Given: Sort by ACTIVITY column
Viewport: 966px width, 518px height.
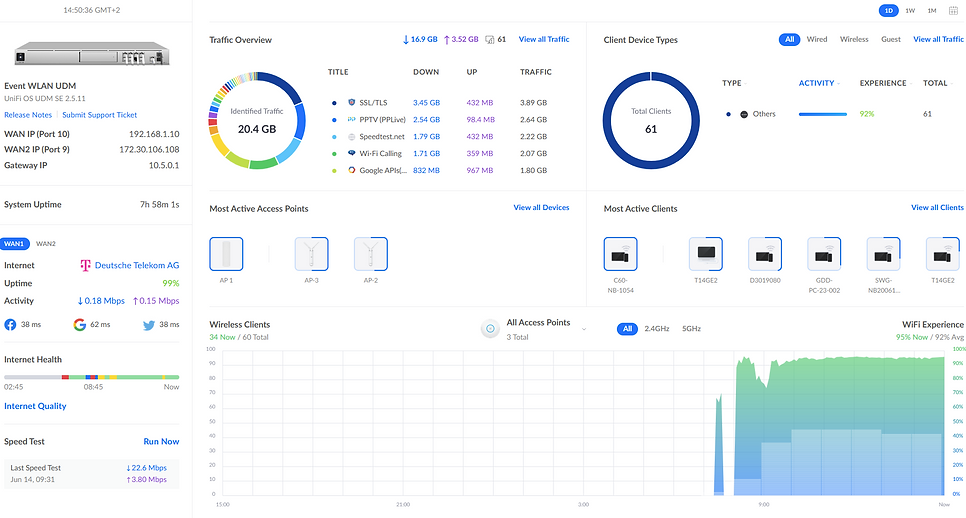Looking at the screenshot, I should pyautogui.click(x=819, y=83).
